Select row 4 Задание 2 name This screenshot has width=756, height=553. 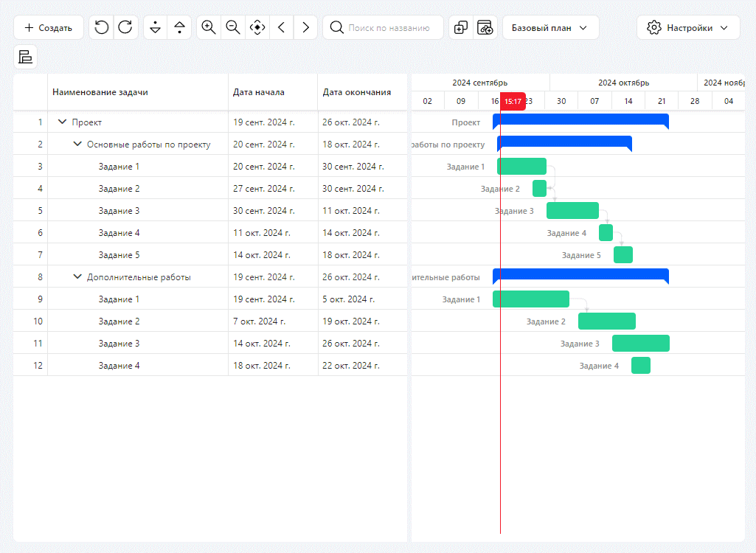pos(119,189)
